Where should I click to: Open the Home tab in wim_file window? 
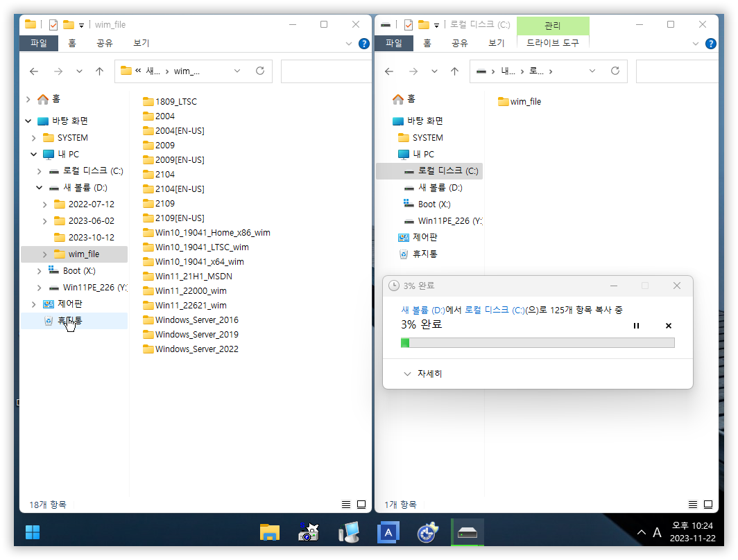click(72, 43)
